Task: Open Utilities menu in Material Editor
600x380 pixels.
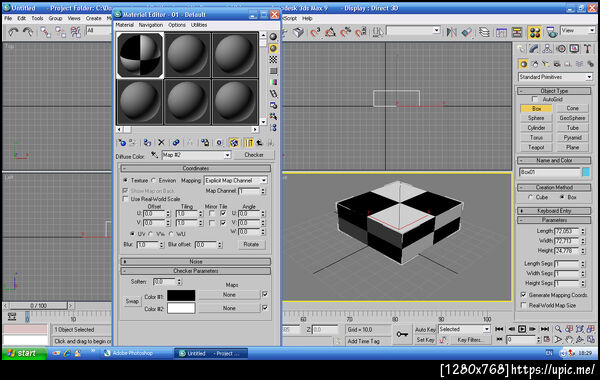Action: pyautogui.click(x=199, y=25)
